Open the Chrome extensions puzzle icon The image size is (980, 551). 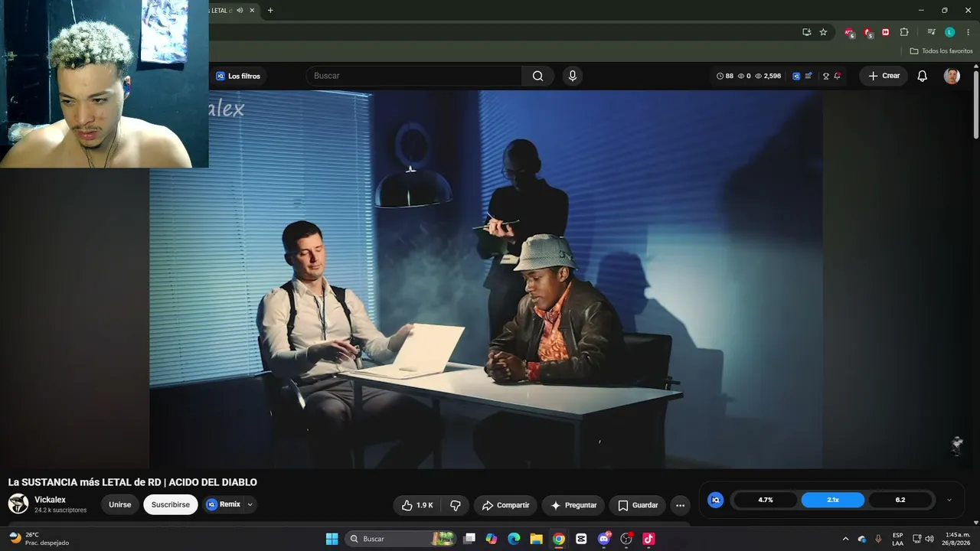point(904,32)
